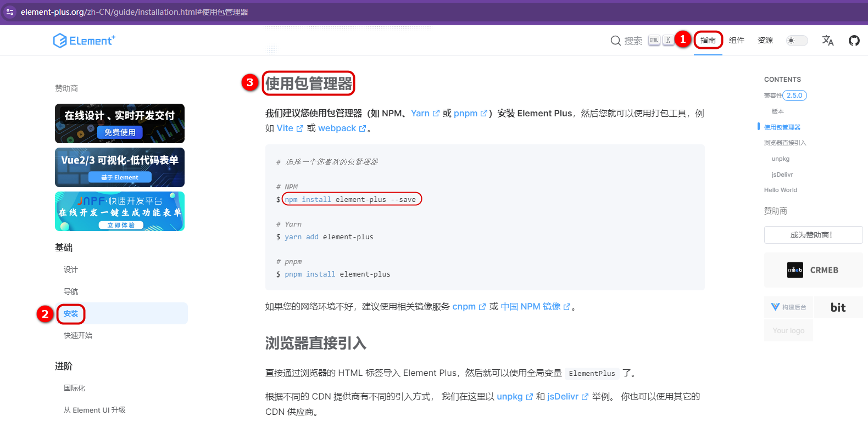Open the GitHub repository icon
Image resolution: width=868 pixels, height=422 pixels.
pyautogui.click(x=854, y=40)
